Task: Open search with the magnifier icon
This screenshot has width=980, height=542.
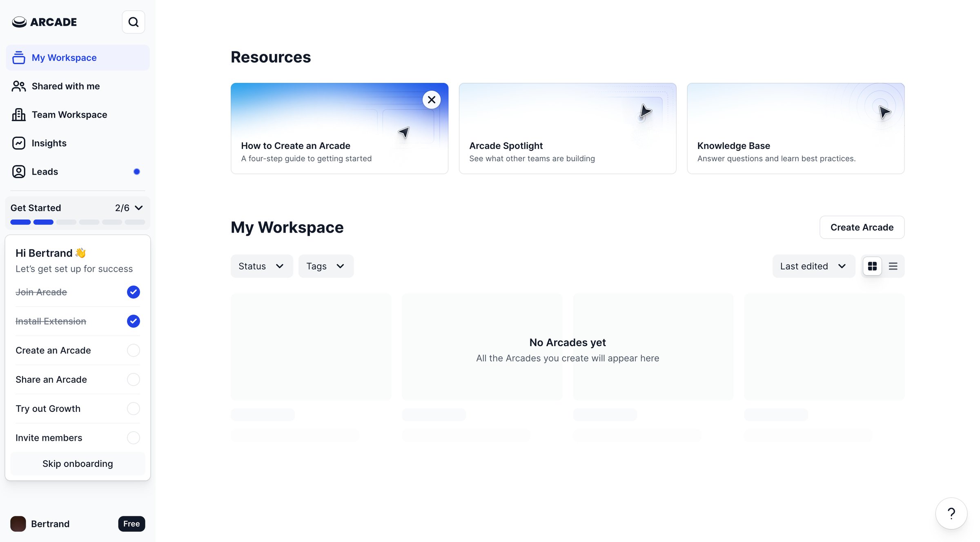Action: (x=134, y=22)
